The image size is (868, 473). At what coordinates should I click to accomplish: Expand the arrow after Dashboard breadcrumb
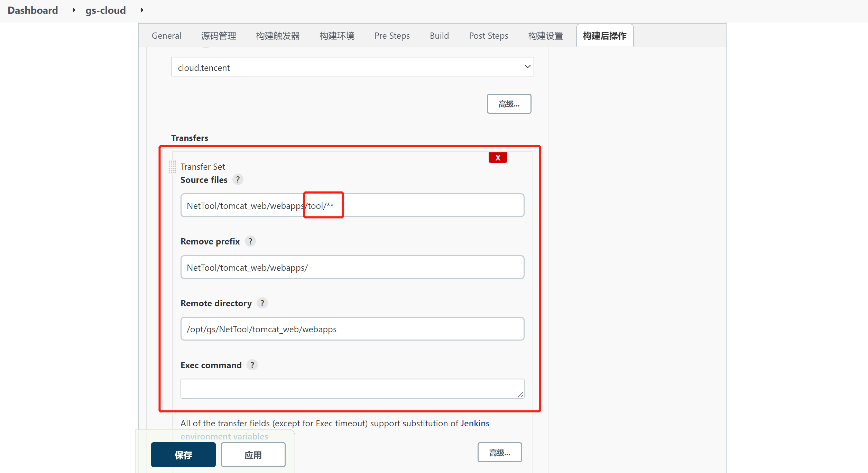74,10
